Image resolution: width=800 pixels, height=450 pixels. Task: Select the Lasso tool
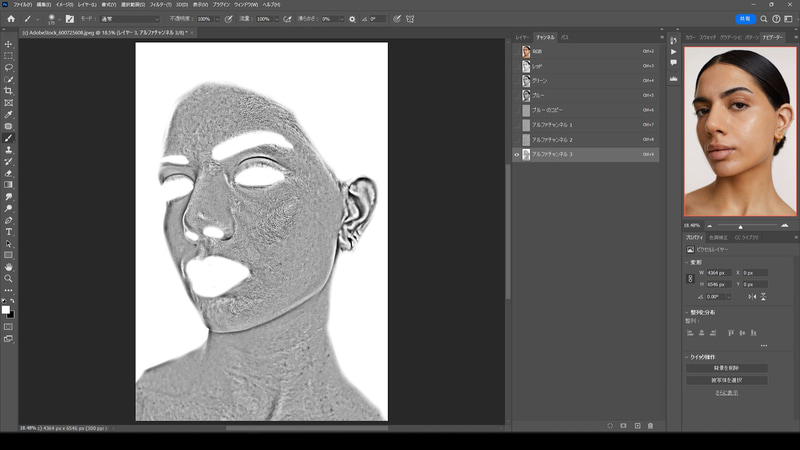point(9,67)
